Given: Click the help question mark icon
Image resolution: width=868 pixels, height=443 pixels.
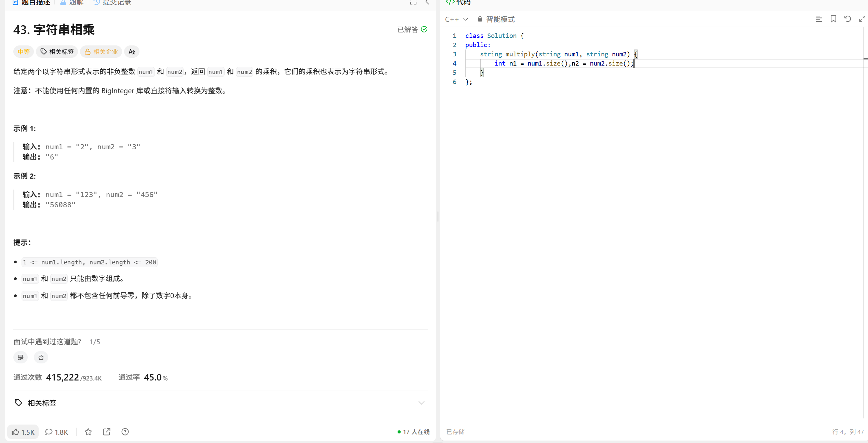Looking at the screenshot, I should tap(125, 432).
